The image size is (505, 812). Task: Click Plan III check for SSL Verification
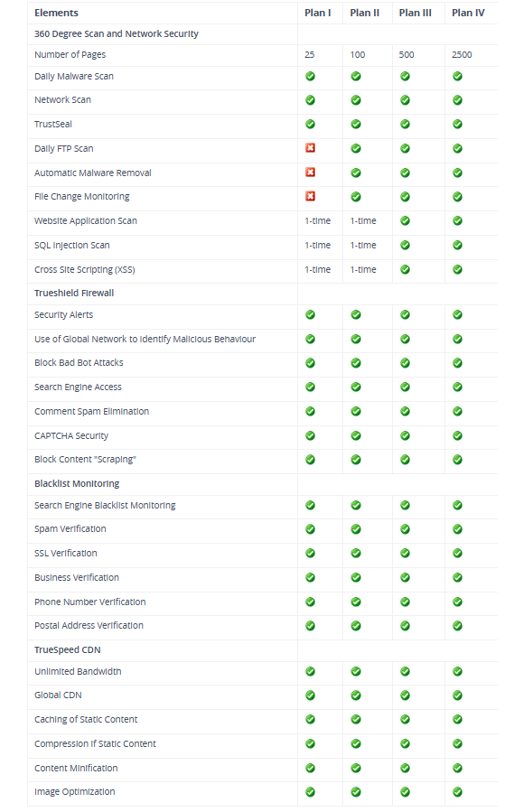pos(405,553)
